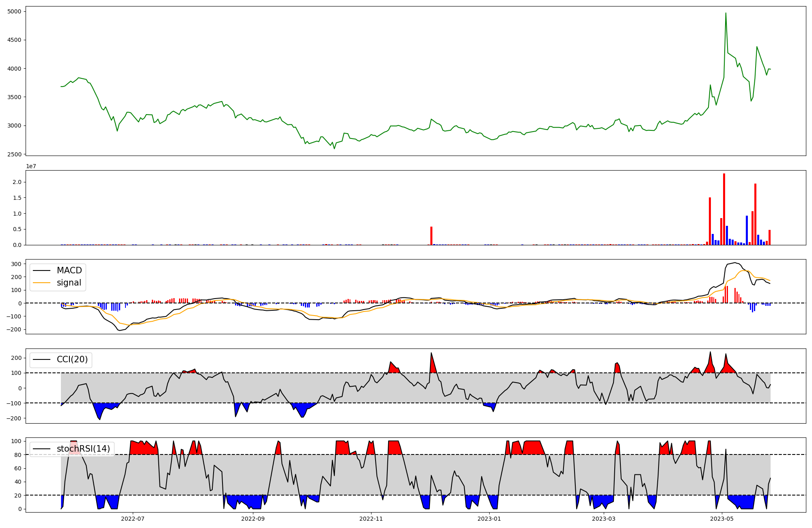
Task: Click the highest peak of green price line
Action: (x=726, y=13)
